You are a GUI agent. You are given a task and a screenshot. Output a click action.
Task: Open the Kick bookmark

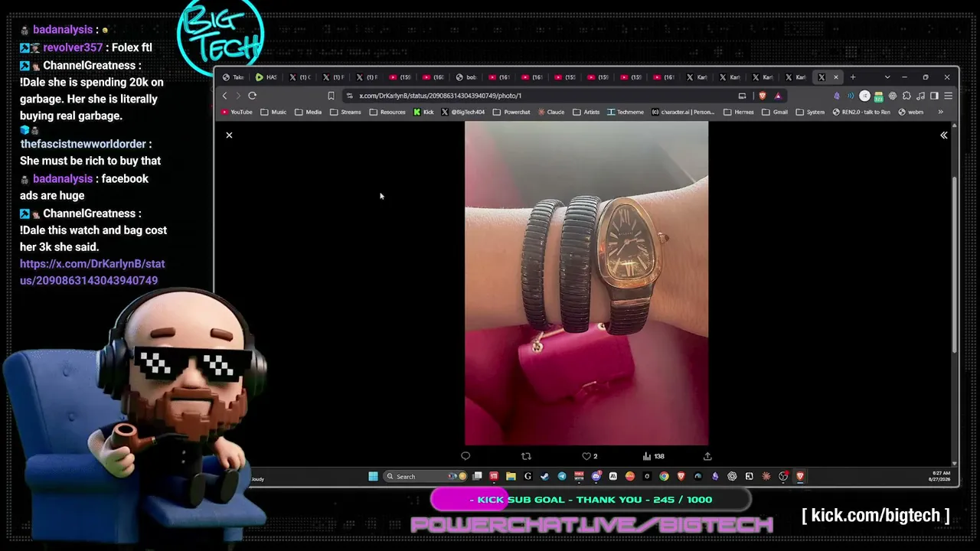pos(423,112)
